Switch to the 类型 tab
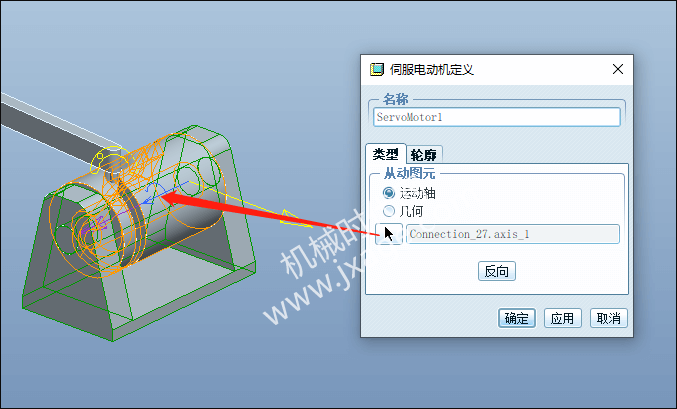The width and height of the screenshot is (677, 409). click(386, 154)
